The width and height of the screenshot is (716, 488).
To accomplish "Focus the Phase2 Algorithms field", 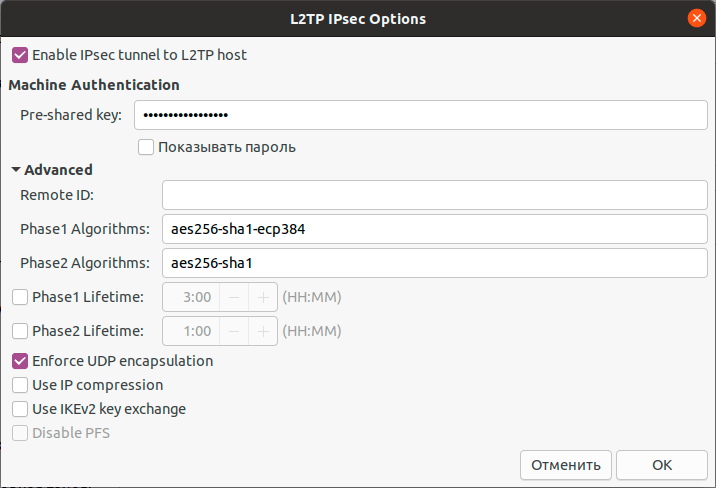I will [x=434, y=263].
